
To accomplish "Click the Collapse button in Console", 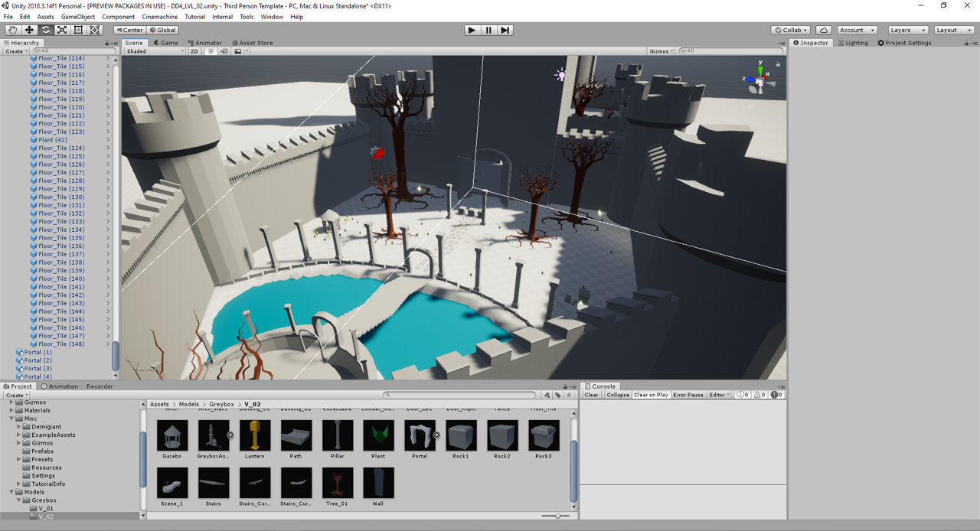I will point(618,395).
